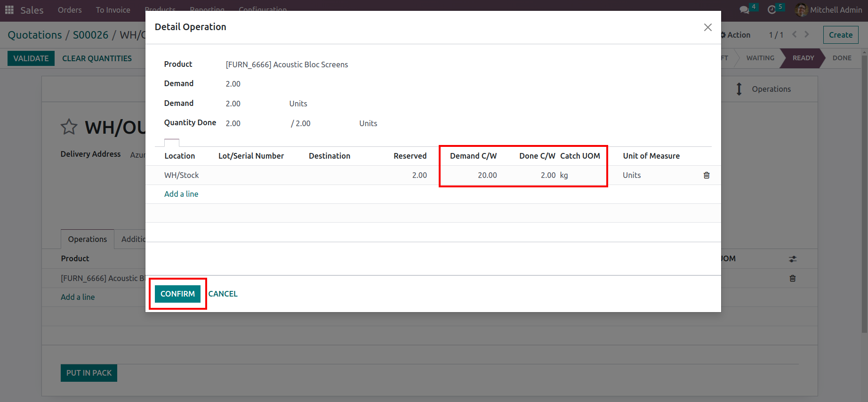Click Units in Unit of Measure column
This screenshot has width=868, height=402.
[632, 175]
